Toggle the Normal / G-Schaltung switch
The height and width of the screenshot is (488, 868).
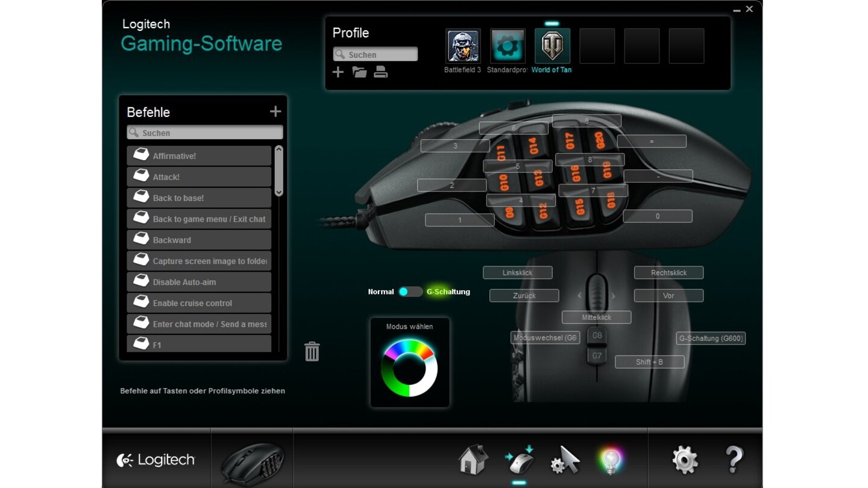[x=410, y=292]
